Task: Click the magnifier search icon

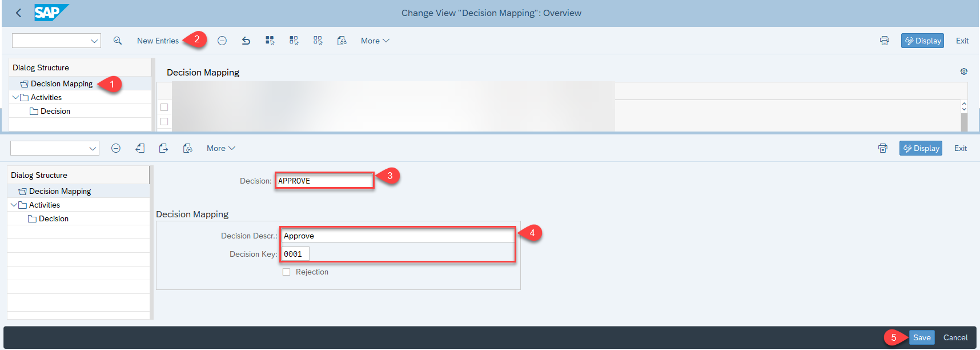Action: click(x=118, y=41)
